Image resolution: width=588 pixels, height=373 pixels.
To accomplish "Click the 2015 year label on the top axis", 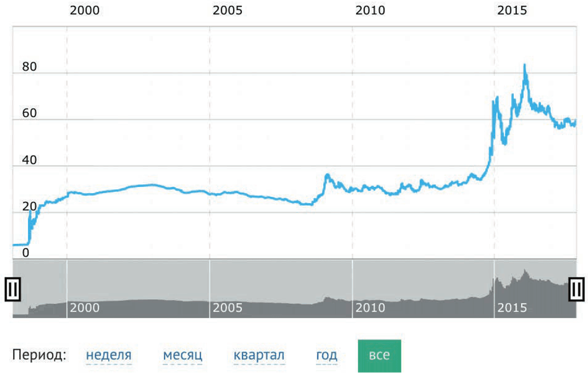I will [512, 10].
